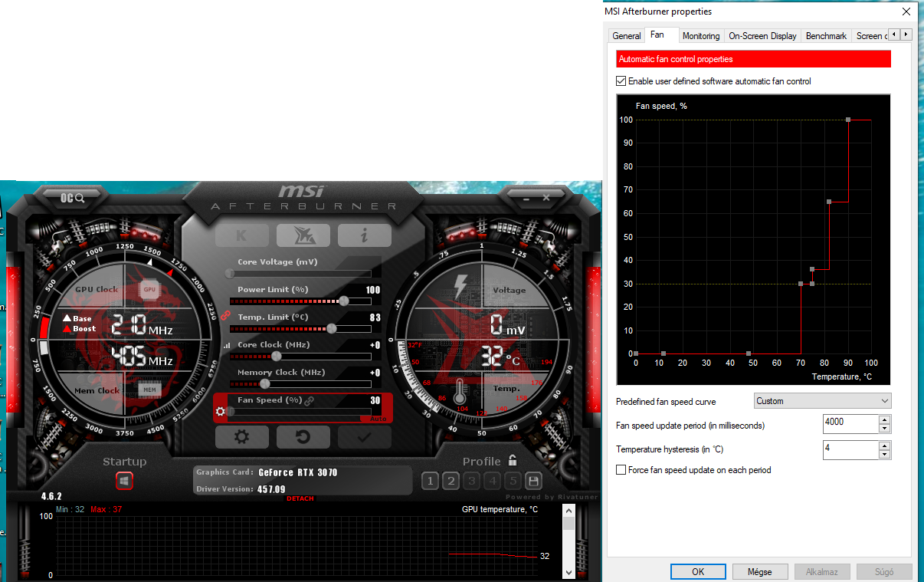Increase temperature hysteresis stepper
The height and width of the screenshot is (582, 924).
[x=885, y=446]
